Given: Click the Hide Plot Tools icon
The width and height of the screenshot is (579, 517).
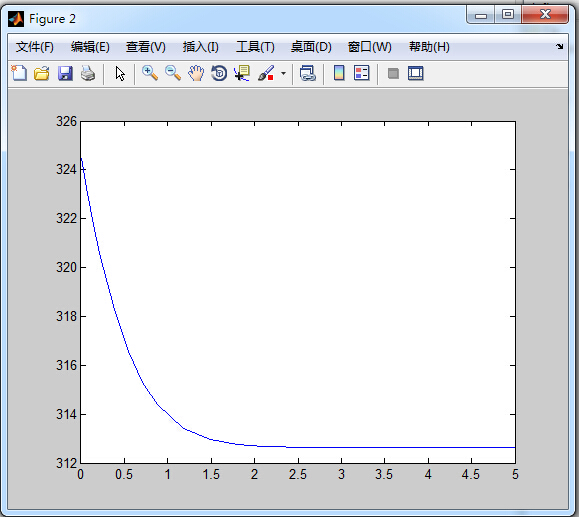Looking at the screenshot, I should (x=393, y=73).
